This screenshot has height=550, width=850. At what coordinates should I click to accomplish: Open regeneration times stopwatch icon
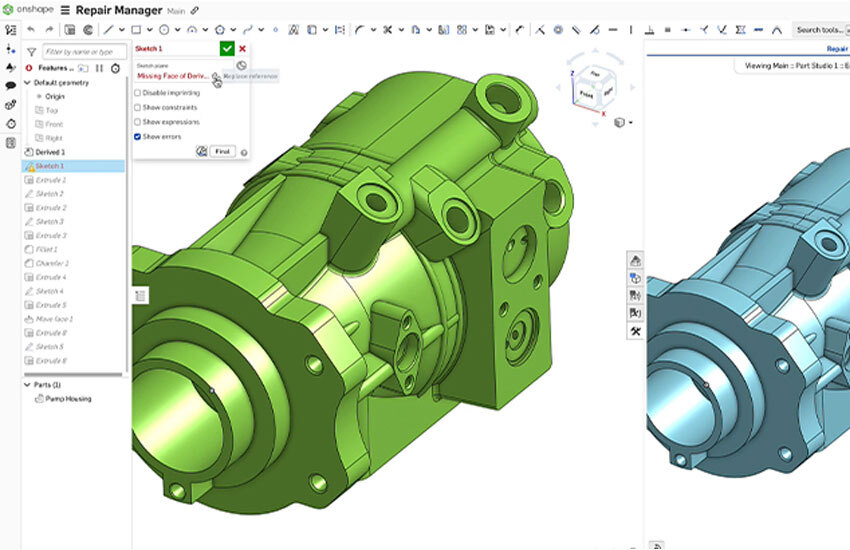(115, 68)
